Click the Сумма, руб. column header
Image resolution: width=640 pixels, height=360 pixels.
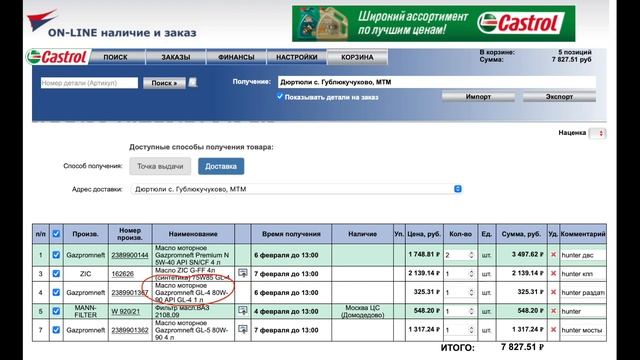pyautogui.click(x=521, y=234)
